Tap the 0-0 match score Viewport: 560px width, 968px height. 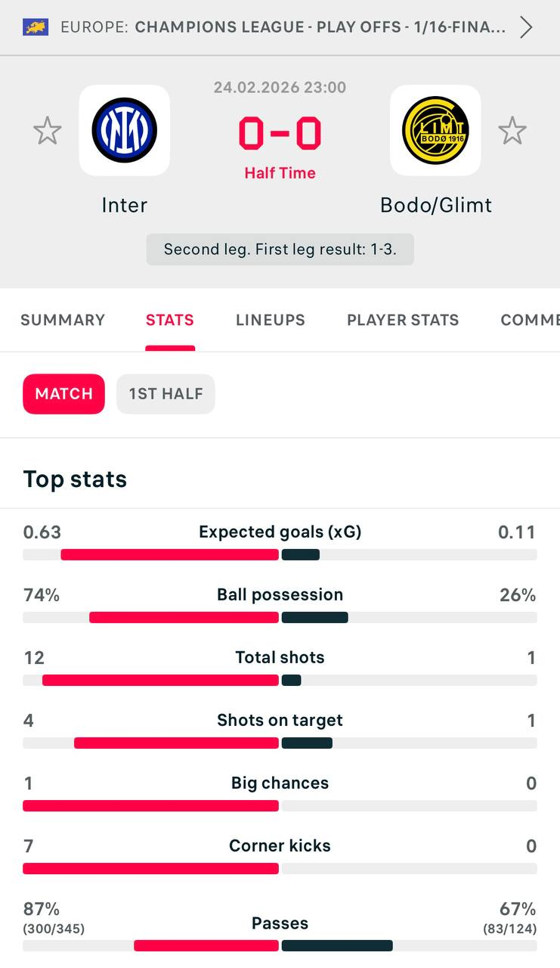280,134
